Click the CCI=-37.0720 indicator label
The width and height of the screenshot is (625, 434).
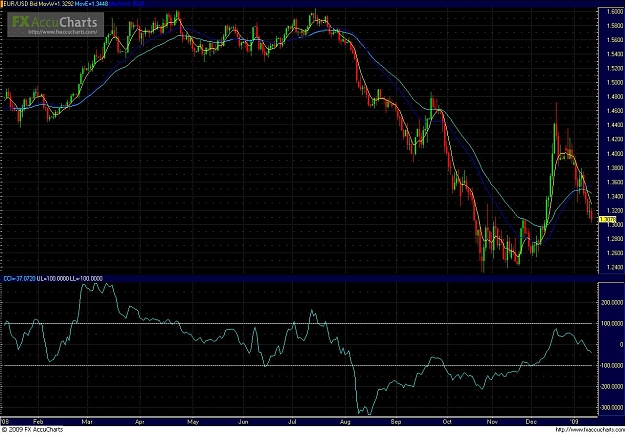19,279
